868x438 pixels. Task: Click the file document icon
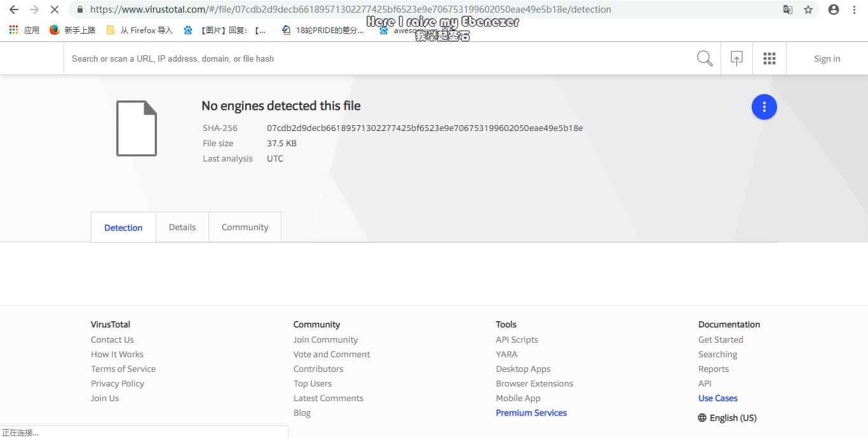tap(137, 128)
